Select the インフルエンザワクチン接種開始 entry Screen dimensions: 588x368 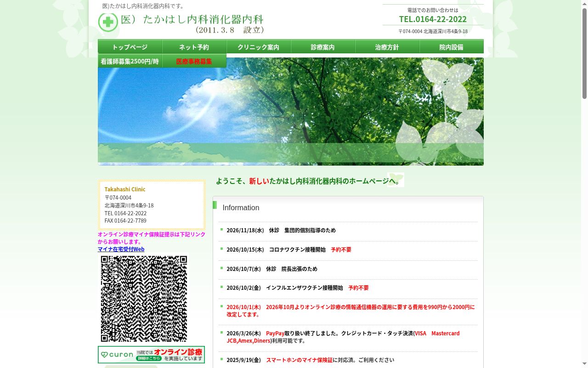coord(298,288)
